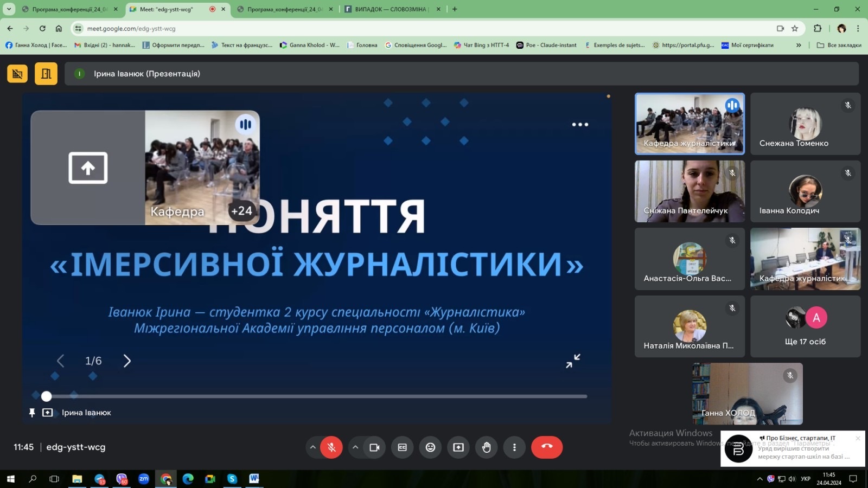The width and height of the screenshot is (868, 488).
Task: Switch to the ВИПАДОК — СЛОВОЗМІНА tab
Action: (x=391, y=9)
